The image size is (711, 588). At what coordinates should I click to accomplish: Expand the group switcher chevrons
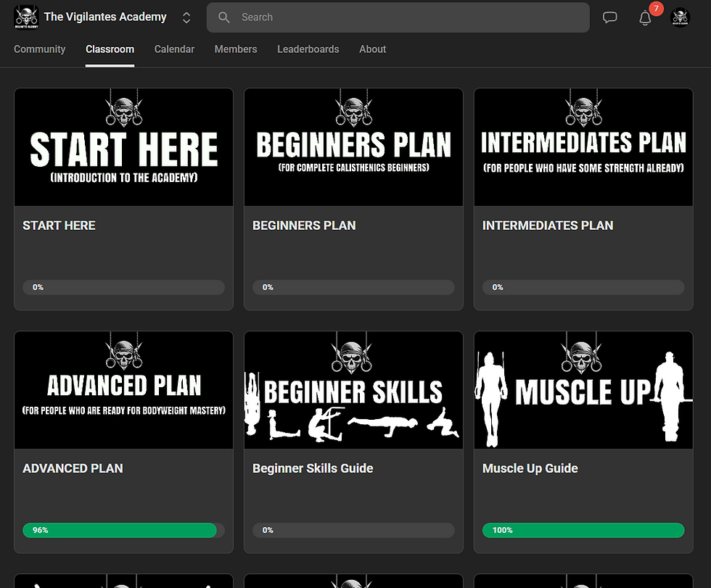186,17
